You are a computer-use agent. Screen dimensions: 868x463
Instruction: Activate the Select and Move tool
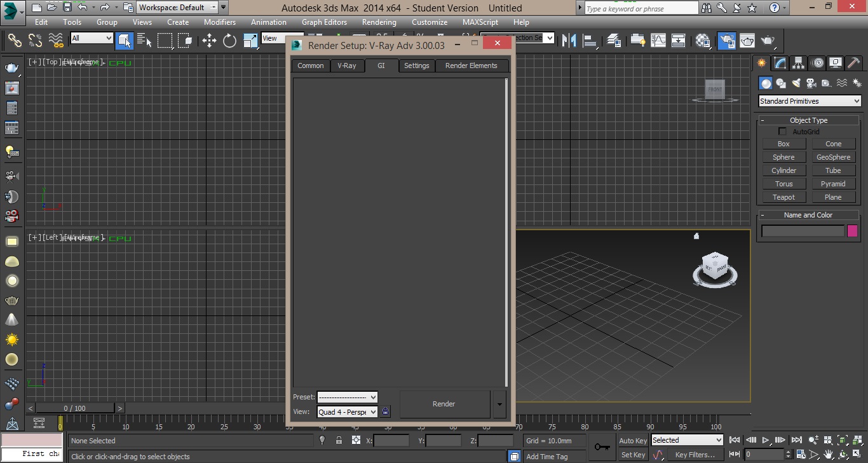coord(209,41)
